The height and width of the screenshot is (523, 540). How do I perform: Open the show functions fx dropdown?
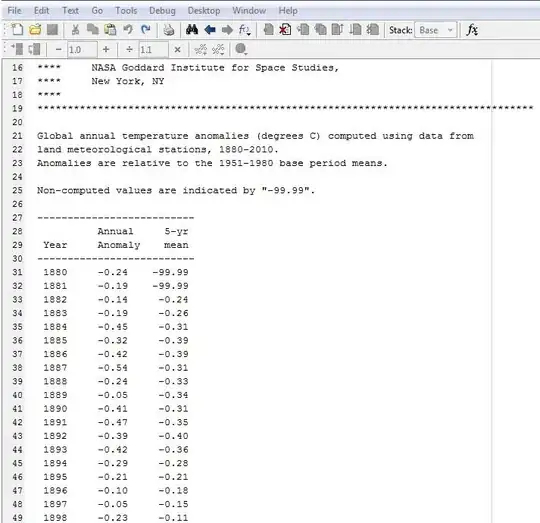pyautogui.click(x=245, y=30)
